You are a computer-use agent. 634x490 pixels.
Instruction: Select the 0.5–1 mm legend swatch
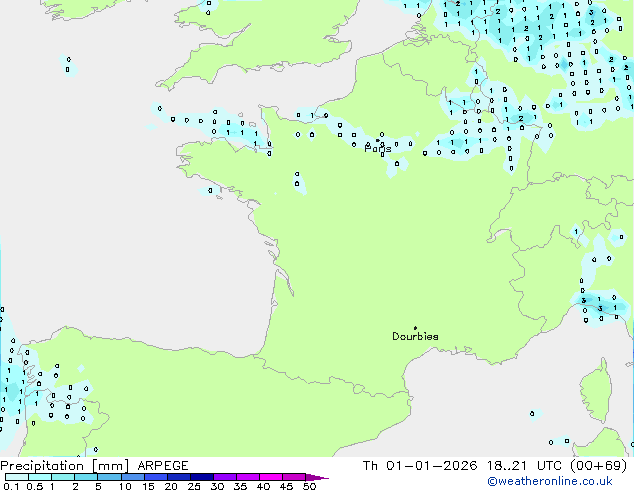pos(40,477)
